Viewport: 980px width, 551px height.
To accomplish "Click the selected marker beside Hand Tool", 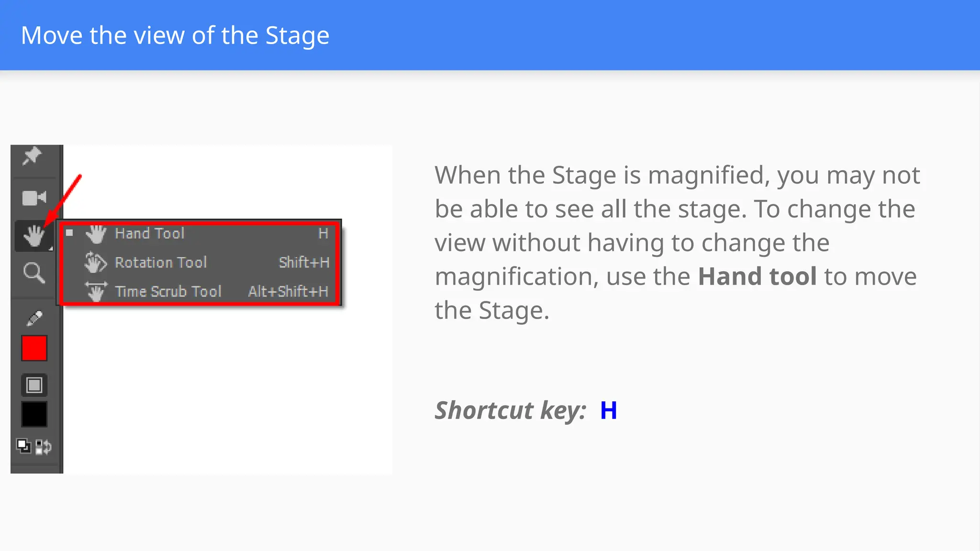I will [x=70, y=233].
